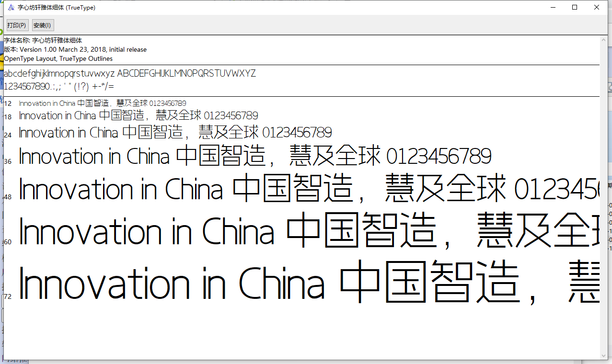
Task: Click the minimize icon on the title bar
Action: 554,7
